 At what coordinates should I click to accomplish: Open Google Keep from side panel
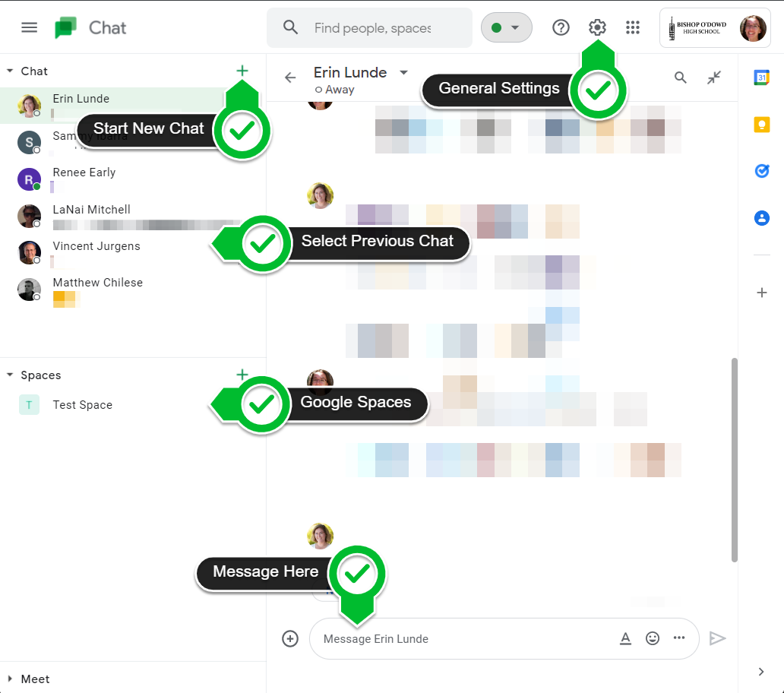tap(761, 125)
